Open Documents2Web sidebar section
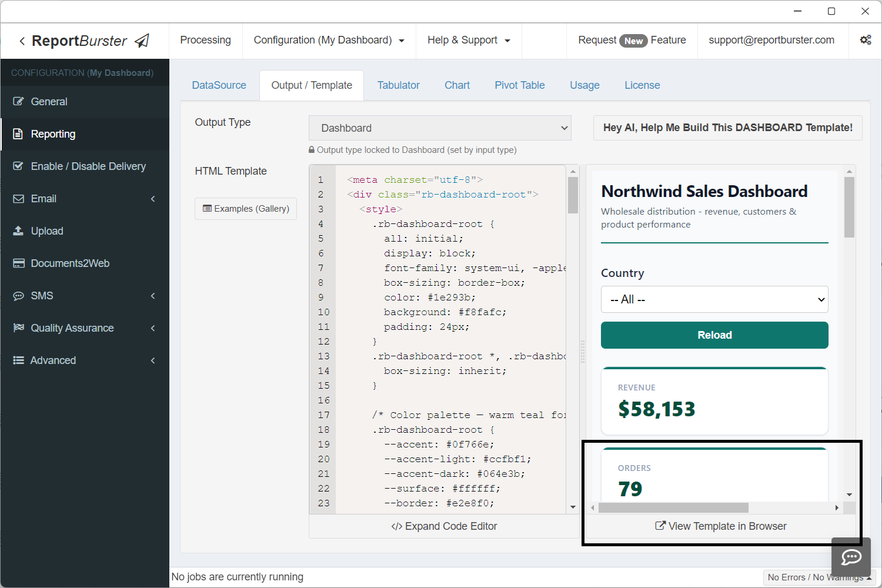 (70, 263)
